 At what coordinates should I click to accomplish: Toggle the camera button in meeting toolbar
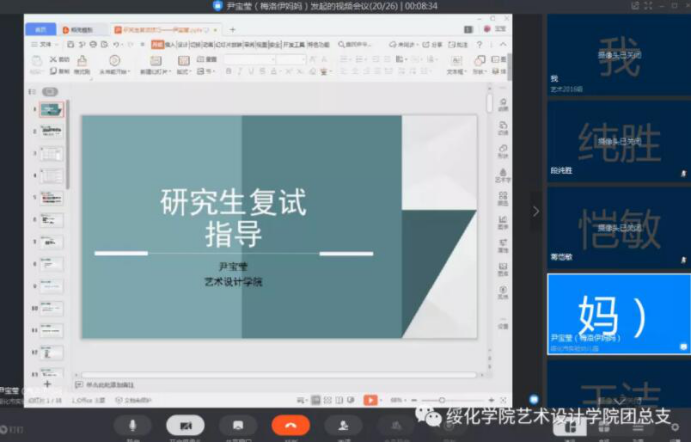coord(185,425)
